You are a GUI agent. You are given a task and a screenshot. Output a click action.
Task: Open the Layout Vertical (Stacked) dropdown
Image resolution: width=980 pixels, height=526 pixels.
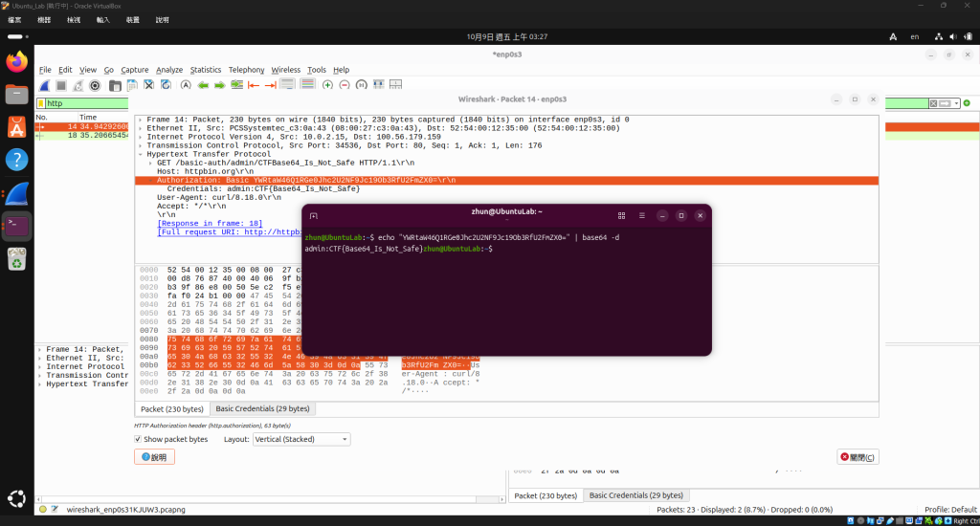coord(301,439)
